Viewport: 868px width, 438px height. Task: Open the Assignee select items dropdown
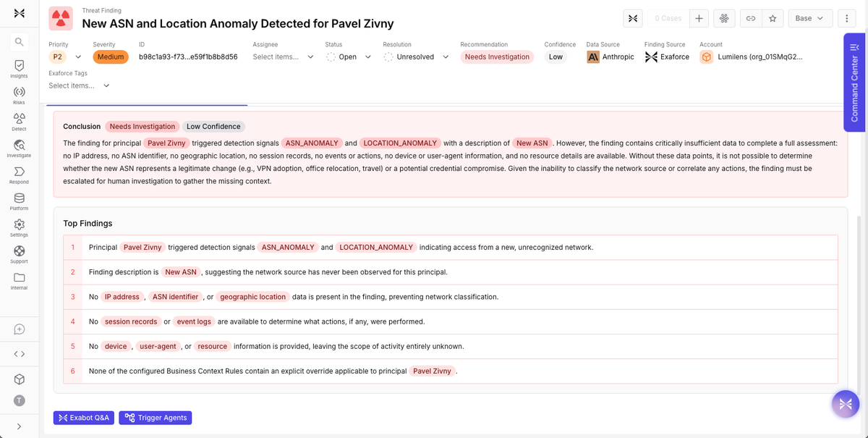[x=284, y=56]
